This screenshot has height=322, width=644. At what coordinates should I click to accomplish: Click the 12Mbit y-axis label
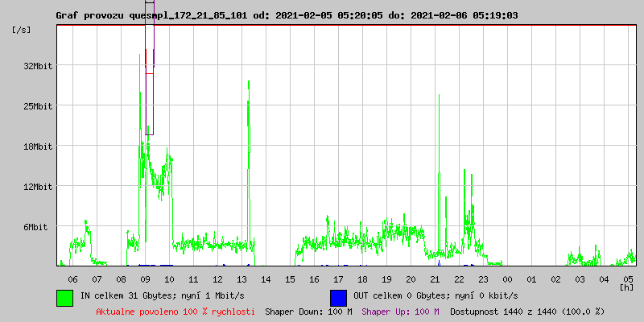(x=38, y=187)
